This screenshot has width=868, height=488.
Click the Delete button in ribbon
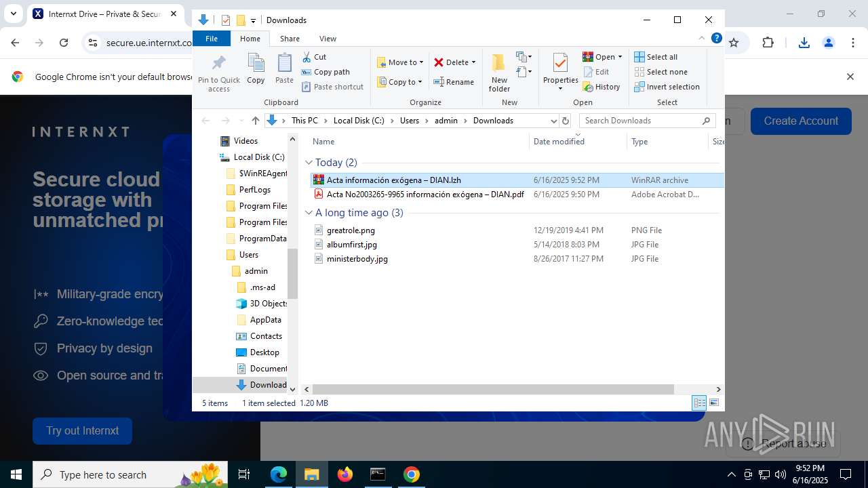point(451,62)
